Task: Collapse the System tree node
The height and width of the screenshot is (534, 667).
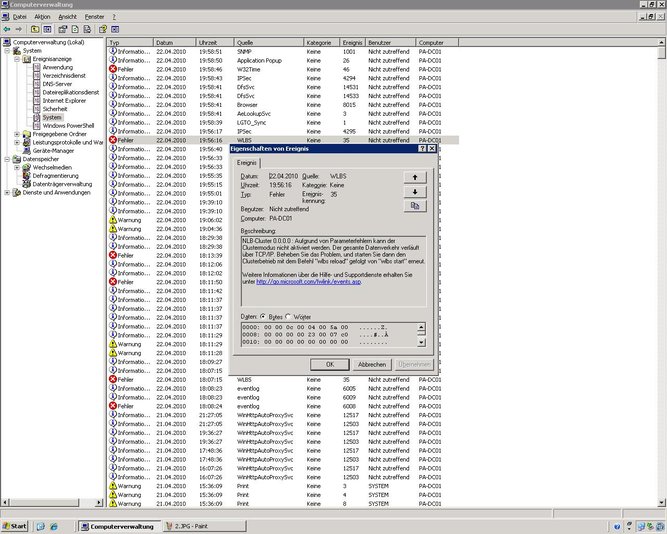Action: tap(7, 51)
